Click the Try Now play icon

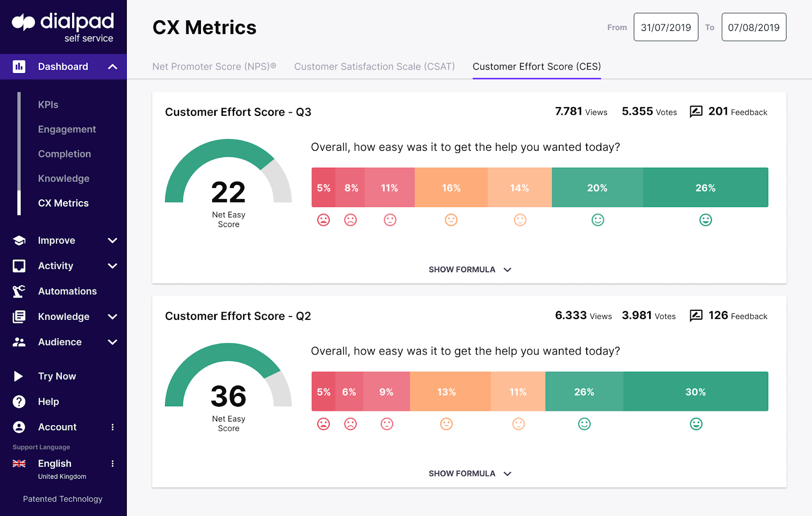coord(19,376)
